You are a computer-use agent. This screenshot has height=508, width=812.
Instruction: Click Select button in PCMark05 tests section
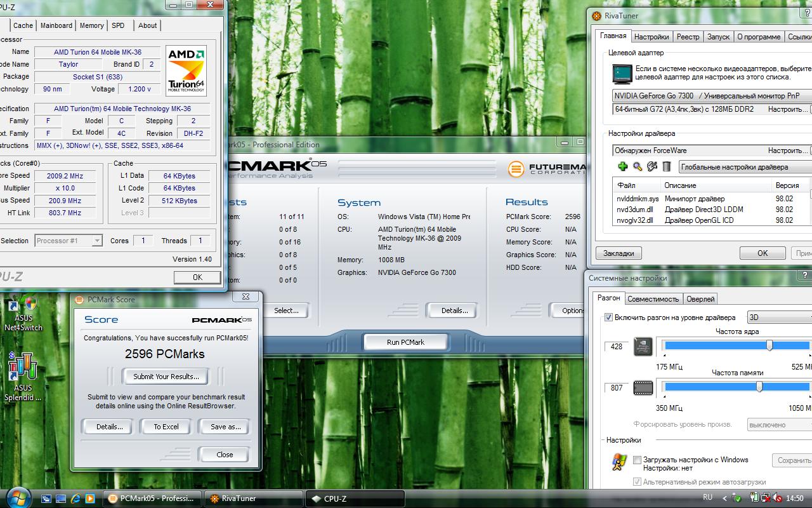[286, 311]
